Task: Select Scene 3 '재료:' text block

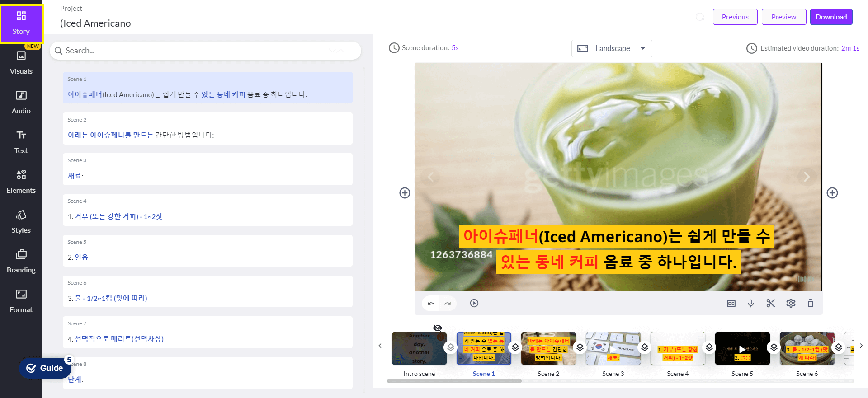Action: point(208,169)
